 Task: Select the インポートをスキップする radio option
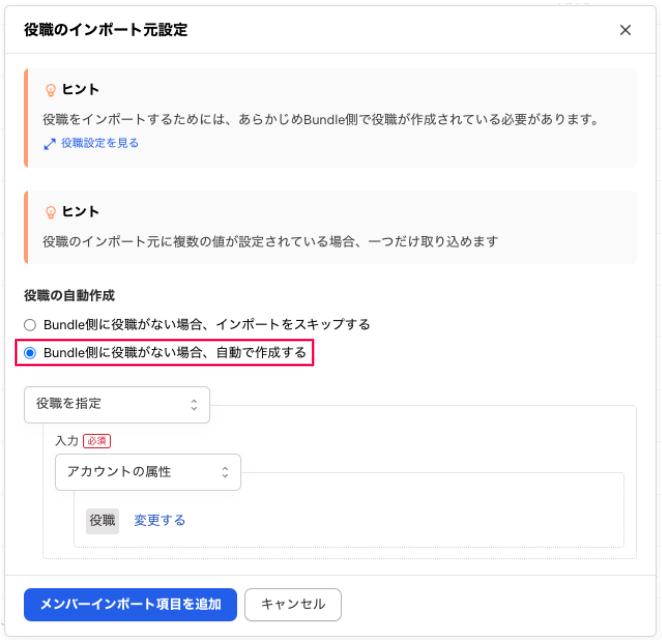(x=30, y=324)
